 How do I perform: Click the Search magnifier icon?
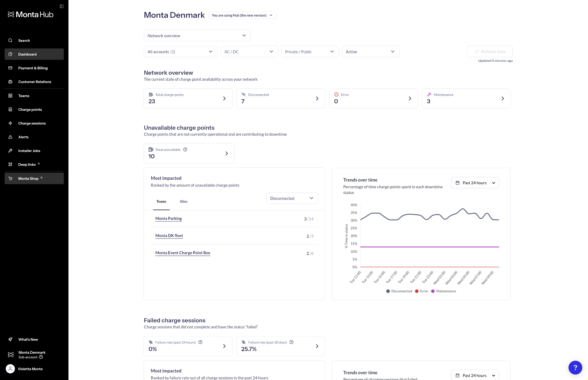(x=10, y=40)
